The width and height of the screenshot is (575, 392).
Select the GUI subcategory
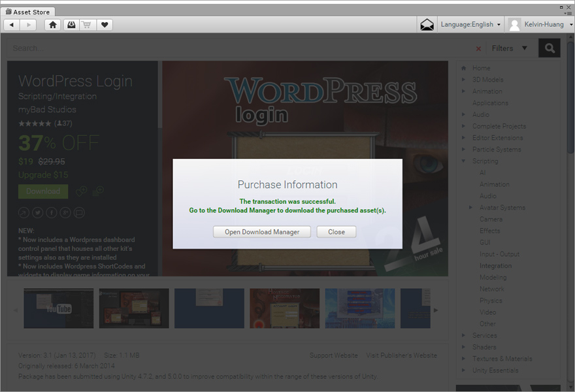pyautogui.click(x=485, y=242)
